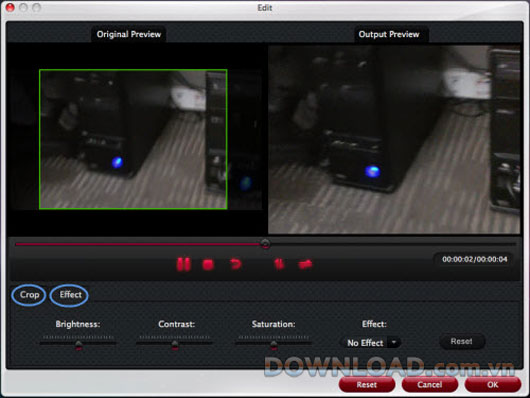
Task: Close the Edit window with red button
Action: pos(10,7)
